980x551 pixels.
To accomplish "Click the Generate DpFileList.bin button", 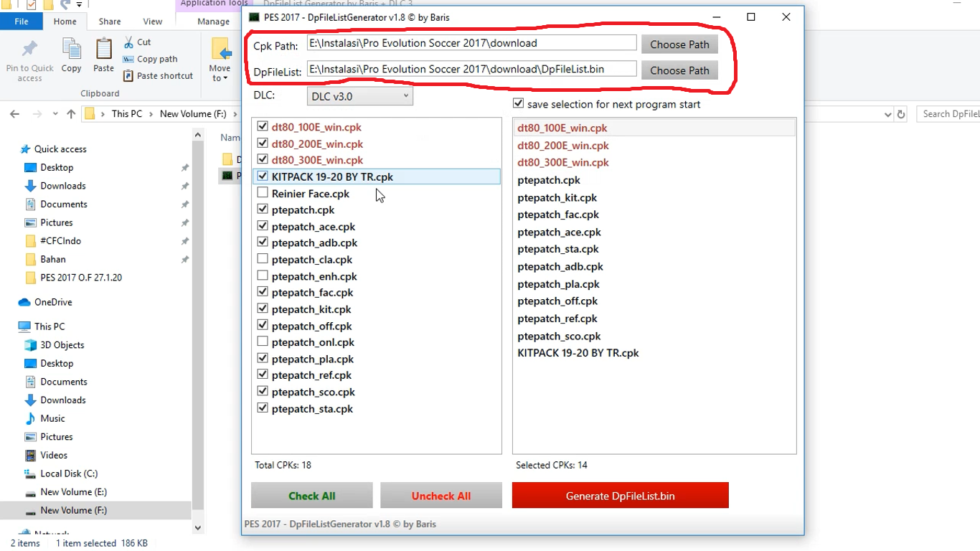I will click(x=620, y=495).
